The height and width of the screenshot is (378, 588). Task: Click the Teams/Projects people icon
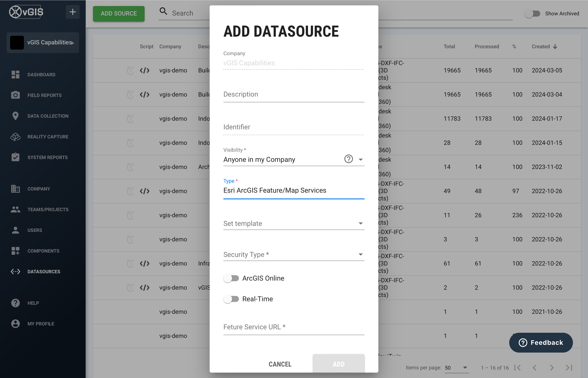click(x=15, y=209)
